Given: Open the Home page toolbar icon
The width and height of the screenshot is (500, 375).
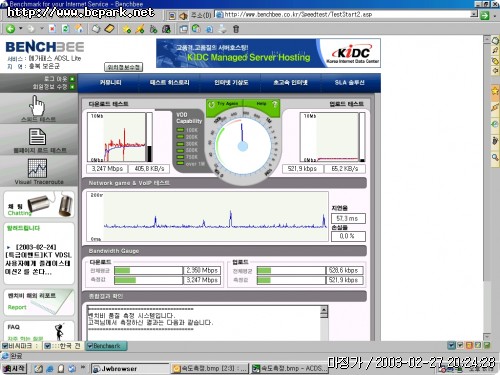Looking at the screenshot, I should (x=79, y=29).
